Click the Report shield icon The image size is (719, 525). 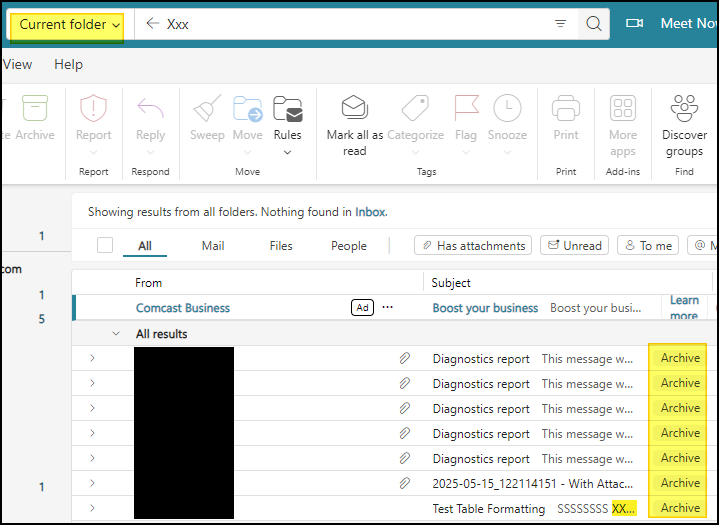tap(94, 108)
